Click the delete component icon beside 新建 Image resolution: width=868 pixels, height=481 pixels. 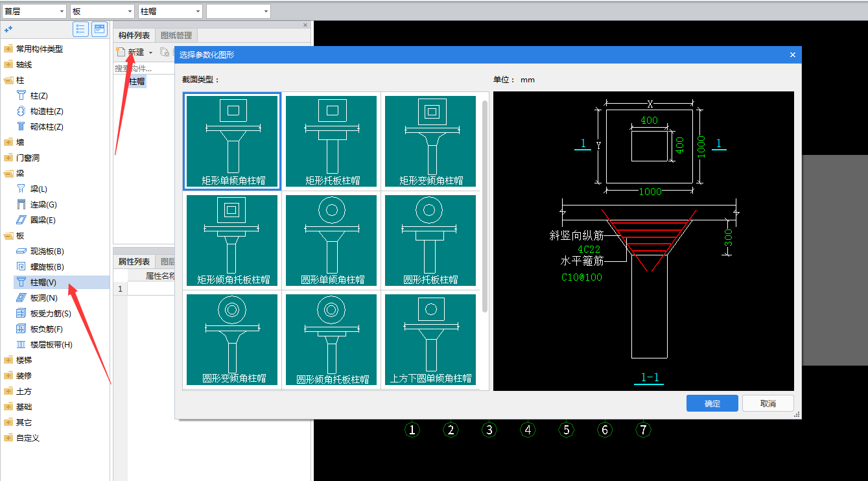(165, 53)
